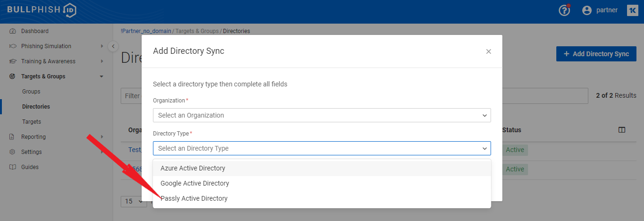Screen dimensions: 644x221
Task: Click the Status column header
Action: [512, 130]
